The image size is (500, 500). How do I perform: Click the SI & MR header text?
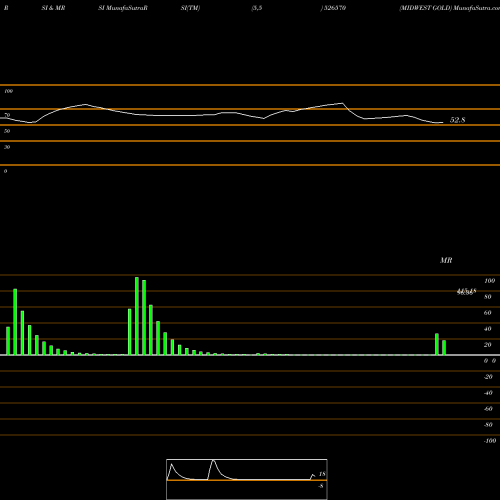[x=53, y=8]
